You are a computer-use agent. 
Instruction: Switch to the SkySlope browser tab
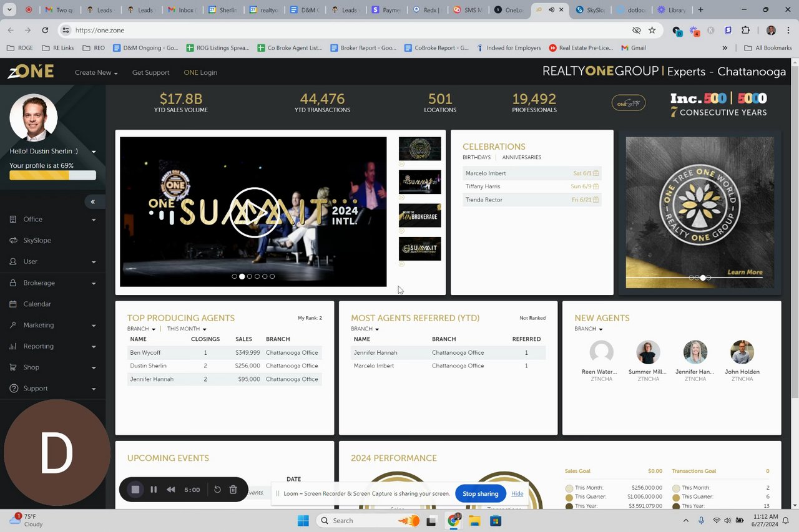[x=589, y=10]
